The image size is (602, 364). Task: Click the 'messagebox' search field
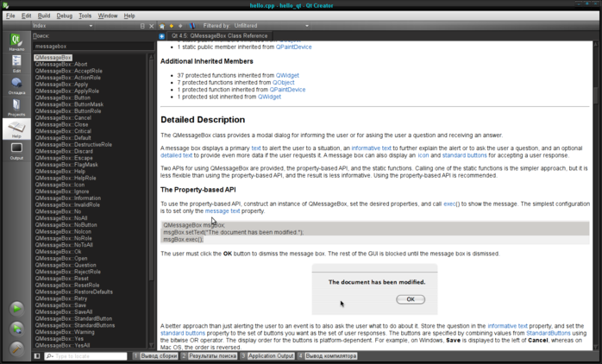(93, 46)
